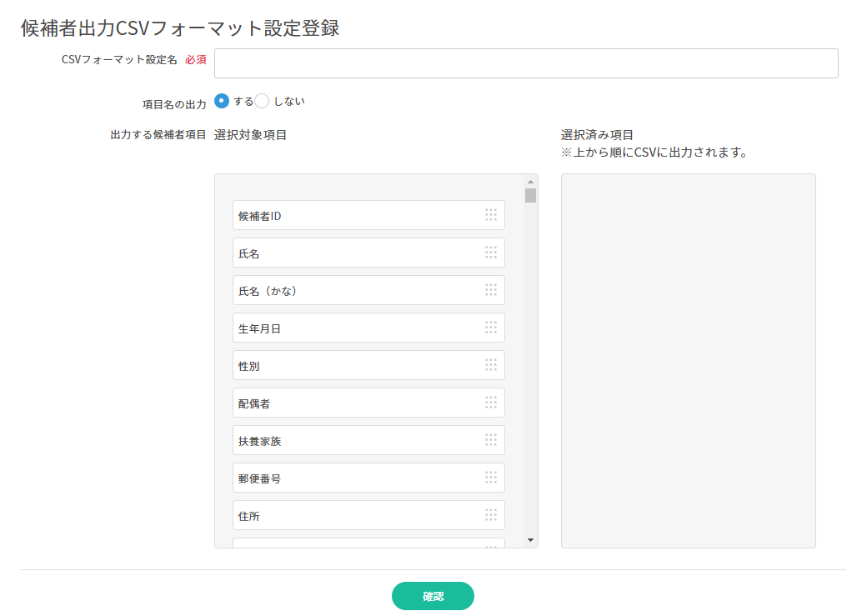Select the しない radio button
867x616 pixels.
(x=262, y=101)
